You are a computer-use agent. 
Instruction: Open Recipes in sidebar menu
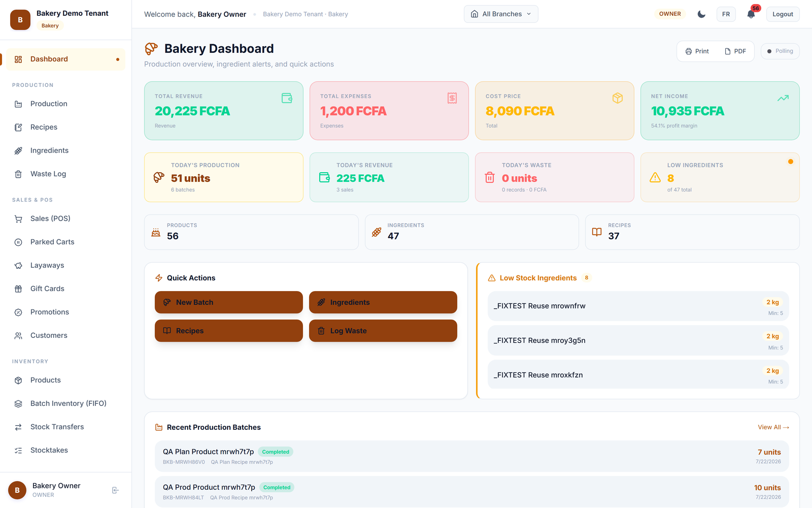(x=66, y=127)
